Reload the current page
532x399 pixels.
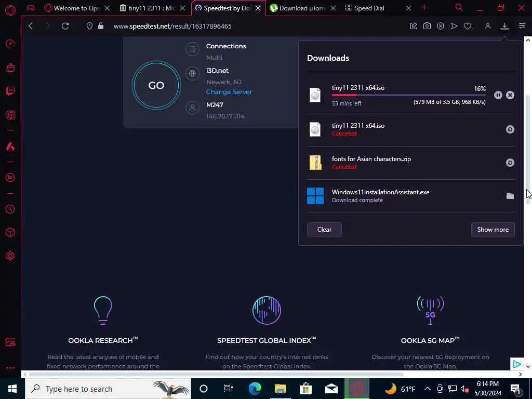(65, 26)
